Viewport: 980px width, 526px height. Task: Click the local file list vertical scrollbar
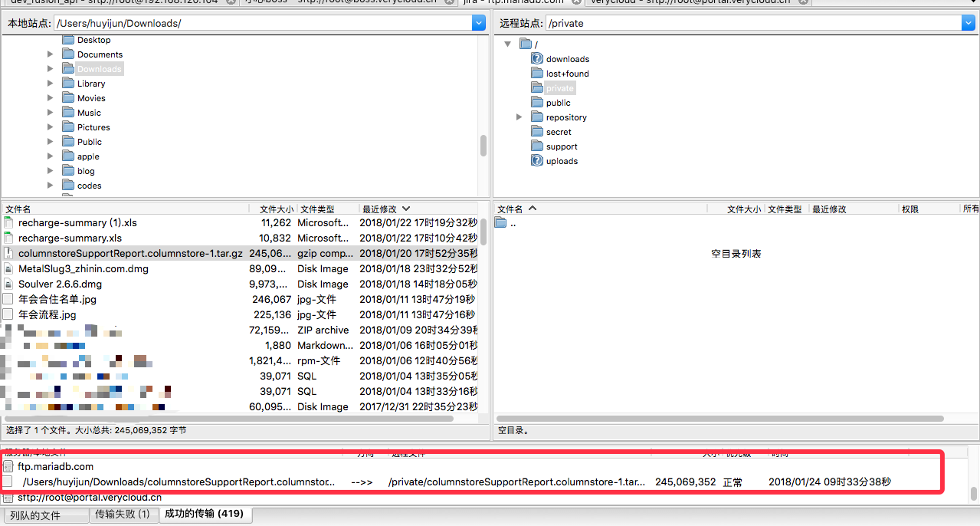(x=483, y=230)
